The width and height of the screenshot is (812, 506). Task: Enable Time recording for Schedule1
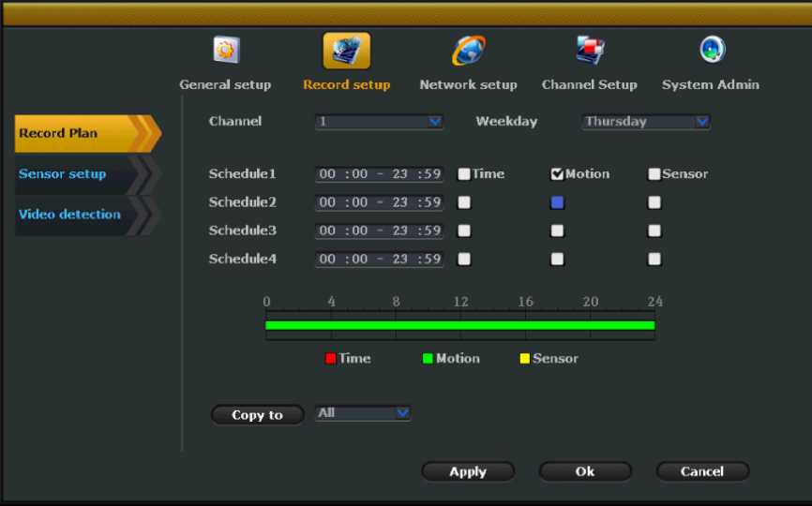click(x=464, y=174)
